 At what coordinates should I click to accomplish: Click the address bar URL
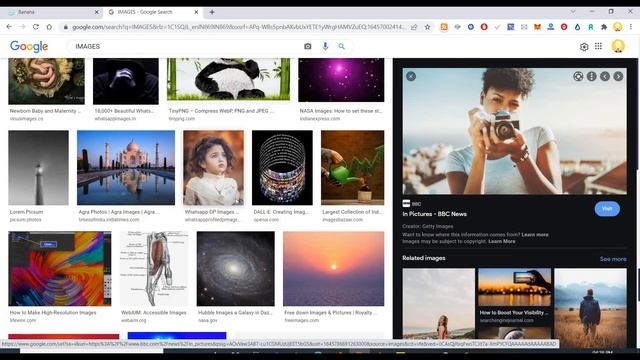[x=239, y=27]
